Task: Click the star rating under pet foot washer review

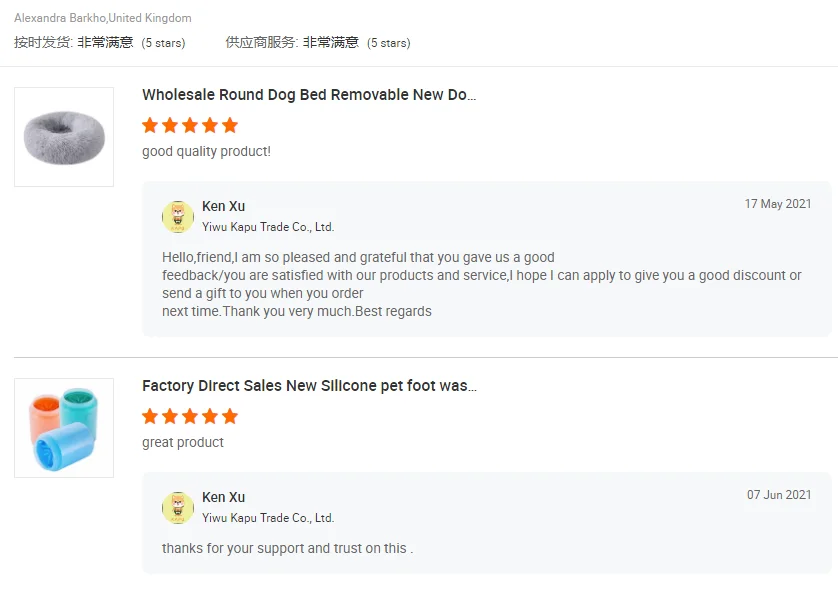Action: point(190,416)
